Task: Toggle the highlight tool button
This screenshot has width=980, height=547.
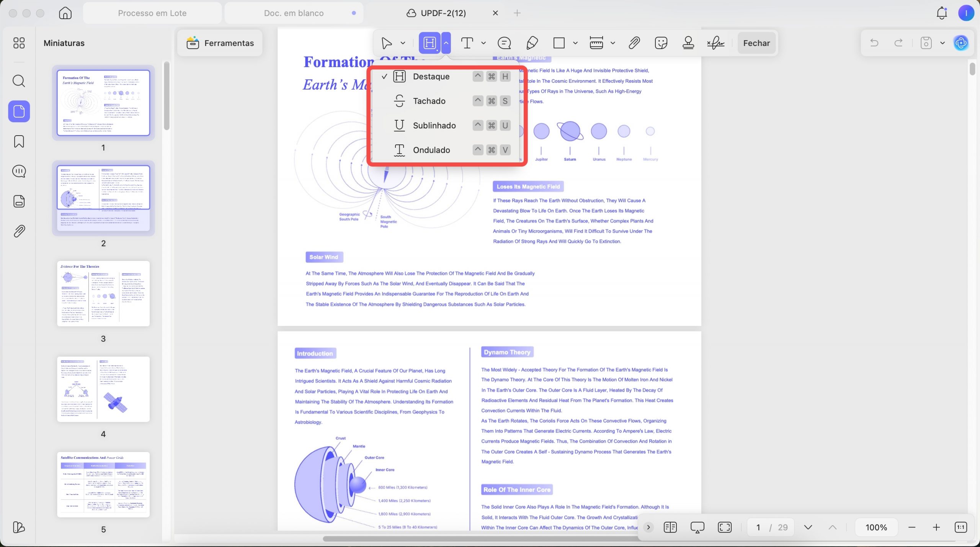Action: 430,43
